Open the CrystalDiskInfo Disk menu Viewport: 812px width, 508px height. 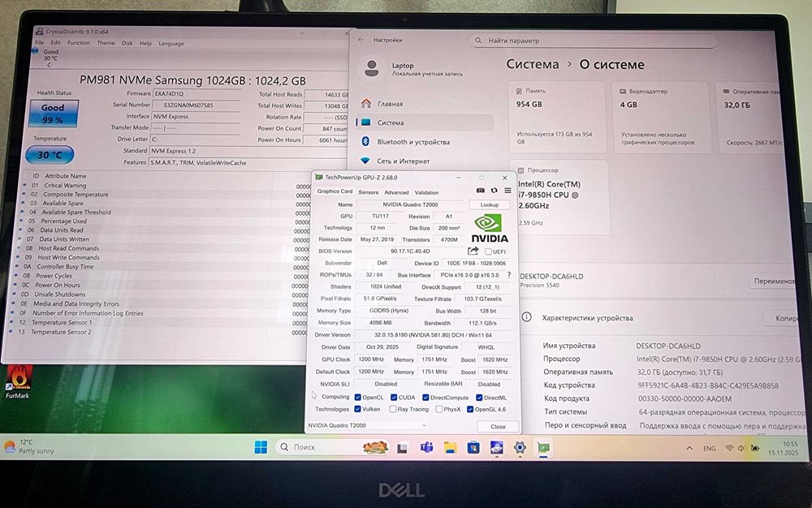(x=127, y=44)
